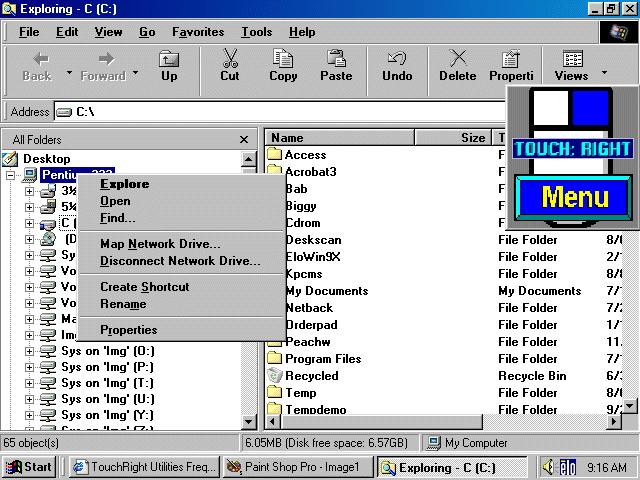Collapse the Pentium computer tree node
Viewport: 640px width, 480px height.
(11, 175)
